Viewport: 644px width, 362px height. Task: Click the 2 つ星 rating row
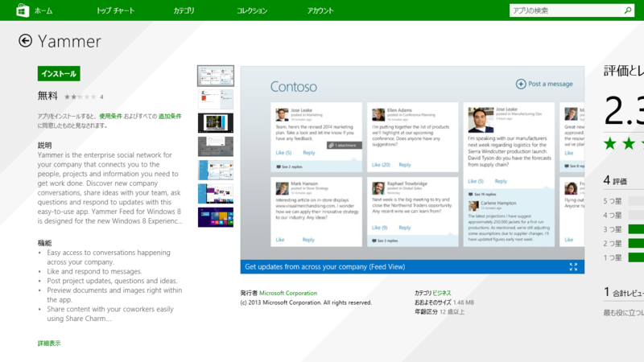[x=623, y=244]
